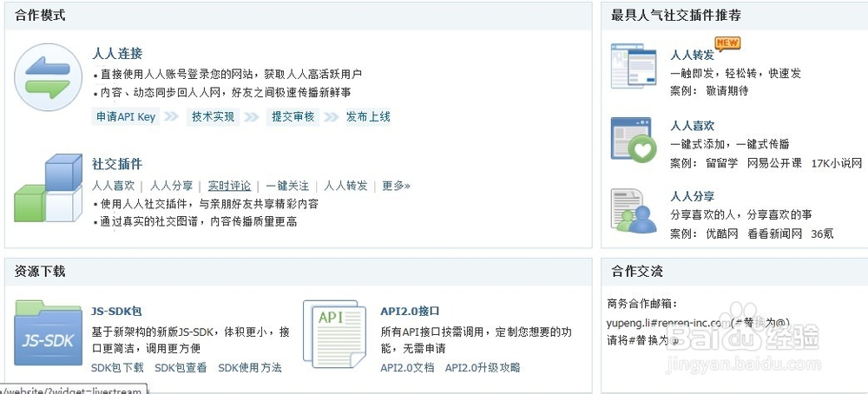Open the 实时评论 plugin link

click(x=229, y=186)
